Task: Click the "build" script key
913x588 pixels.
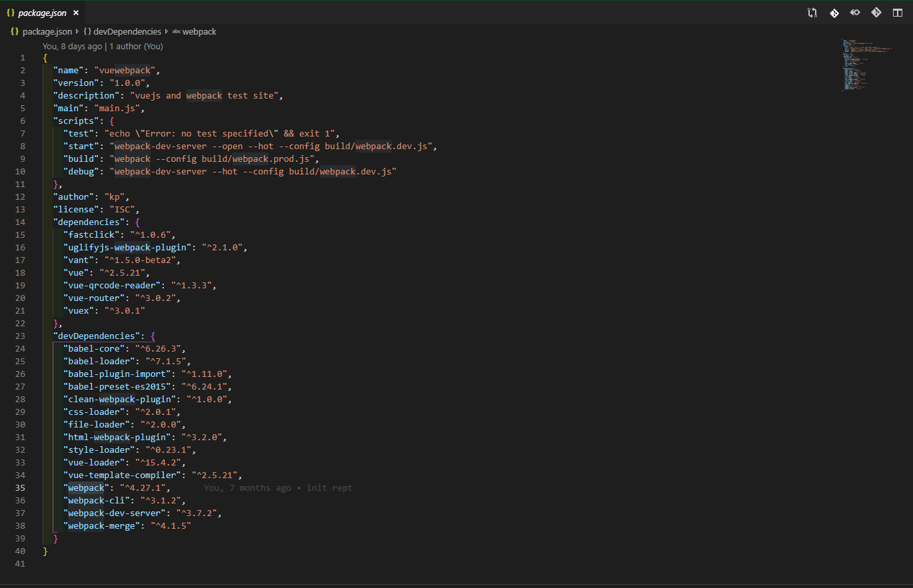Action: pyautogui.click(x=81, y=159)
